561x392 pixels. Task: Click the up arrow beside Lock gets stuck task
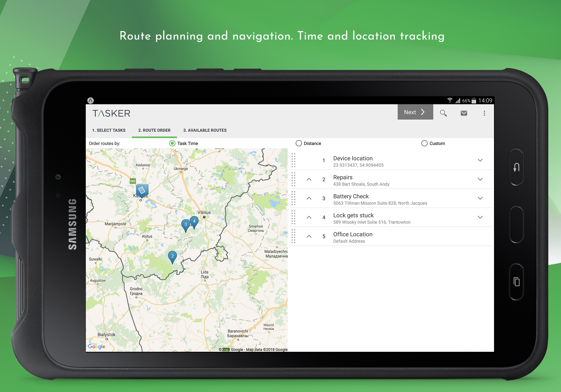point(309,218)
